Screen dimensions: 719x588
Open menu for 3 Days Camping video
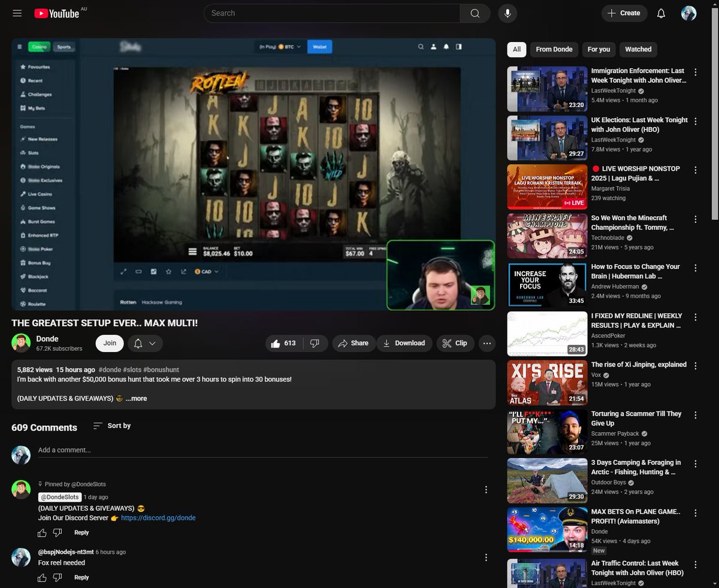click(695, 463)
